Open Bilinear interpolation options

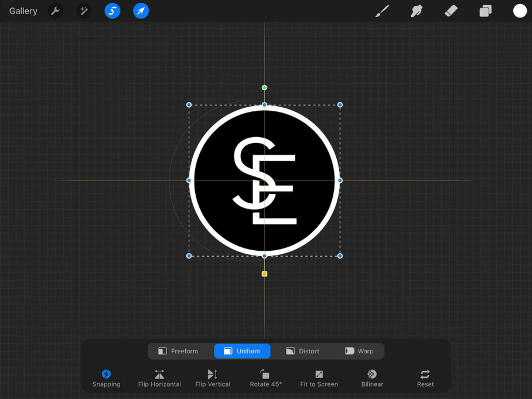(372, 378)
